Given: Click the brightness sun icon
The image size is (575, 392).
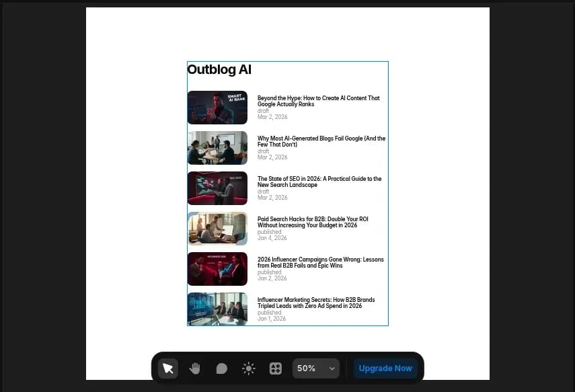Looking at the screenshot, I should [x=248, y=368].
